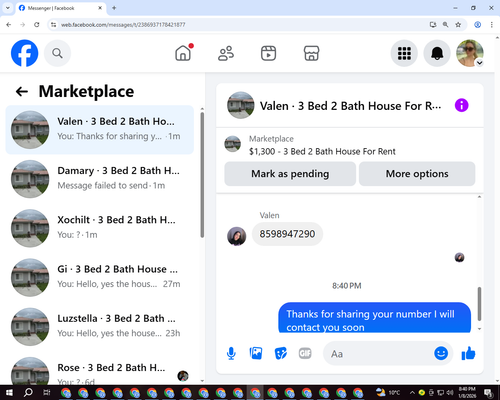Click the Valen chat header title

point(350,106)
